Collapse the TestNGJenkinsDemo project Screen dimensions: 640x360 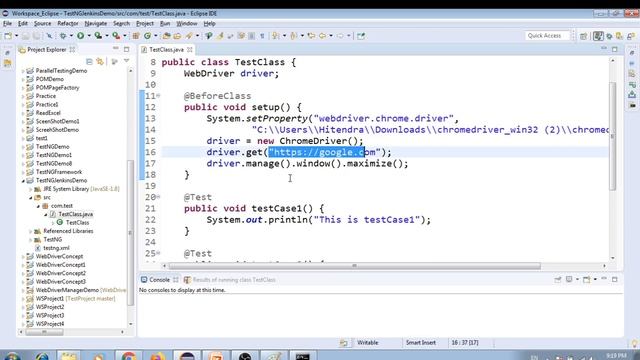(x=23, y=180)
